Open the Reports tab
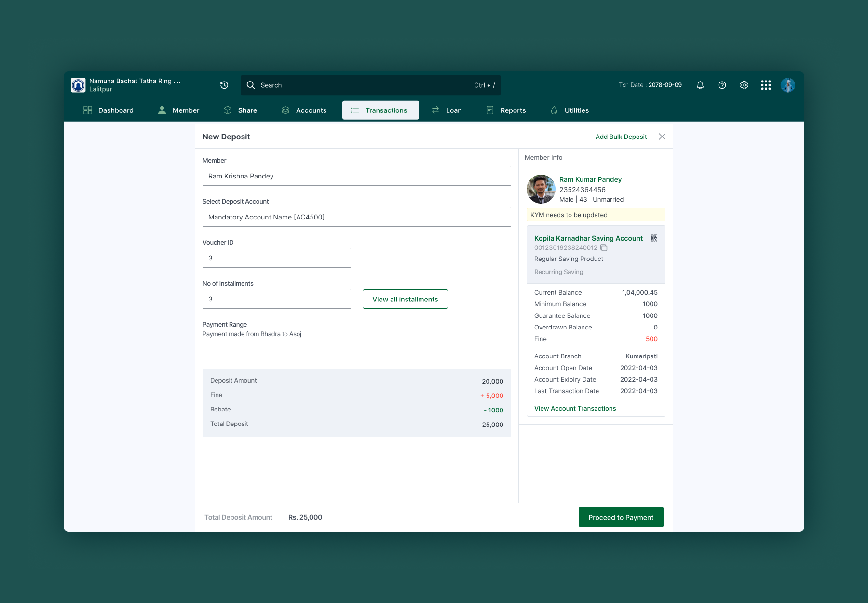This screenshot has width=868, height=603. (506, 110)
